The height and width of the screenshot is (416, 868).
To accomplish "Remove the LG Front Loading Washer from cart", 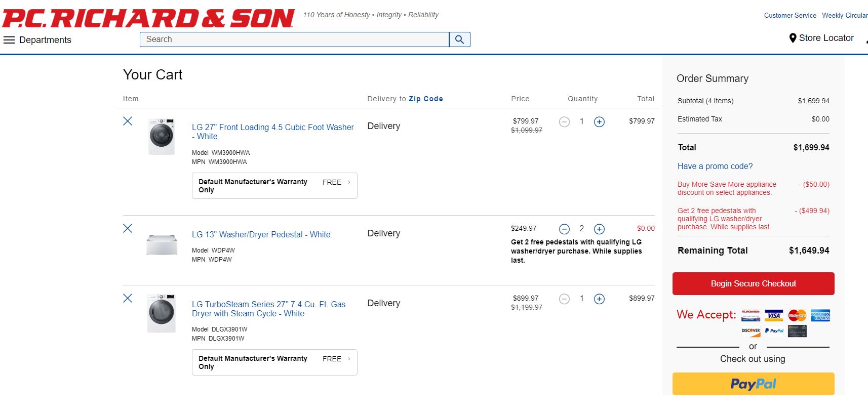I will pyautogui.click(x=128, y=121).
